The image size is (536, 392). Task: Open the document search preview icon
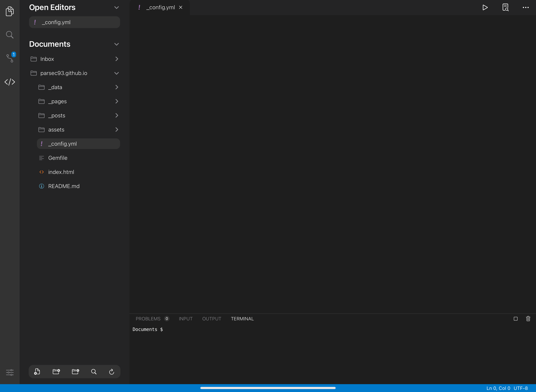(505, 7)
